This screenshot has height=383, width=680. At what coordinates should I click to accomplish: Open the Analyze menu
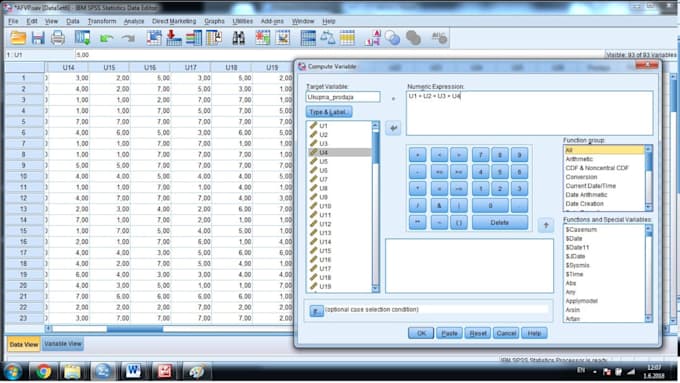(x=134, y=21)
